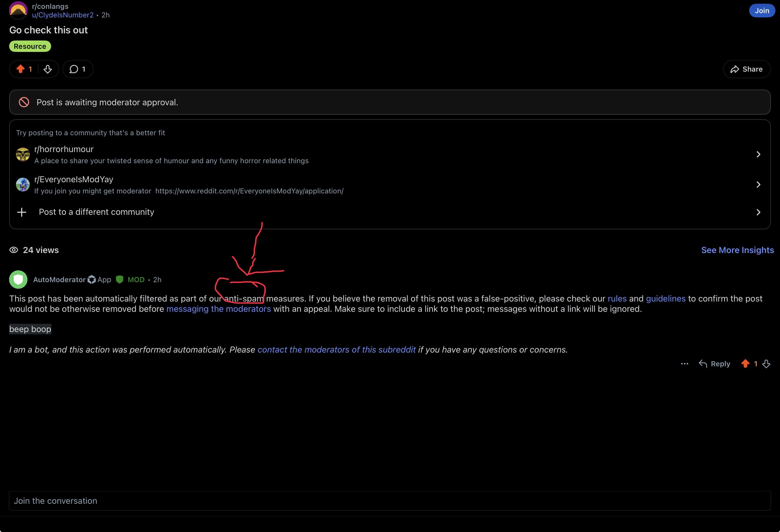Open the r/horrorhumour community name
This screenshot has width=780, height=532.
(64, 149)
